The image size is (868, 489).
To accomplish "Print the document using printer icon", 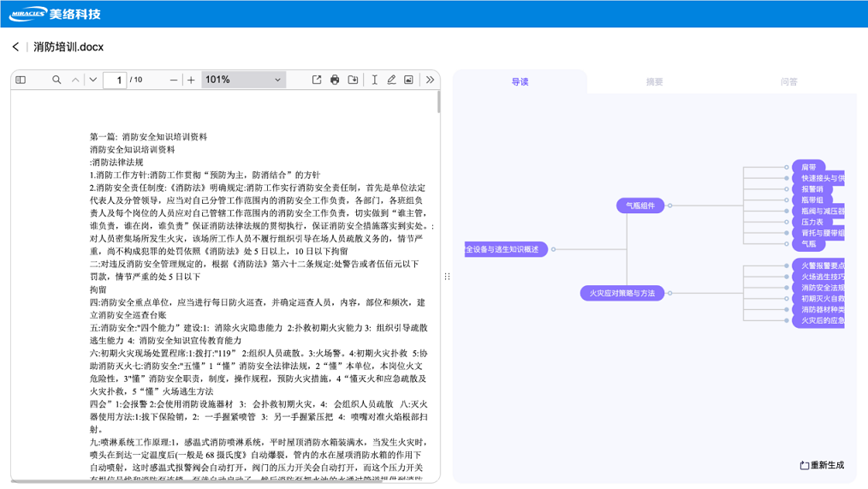I will coord(335,80).
